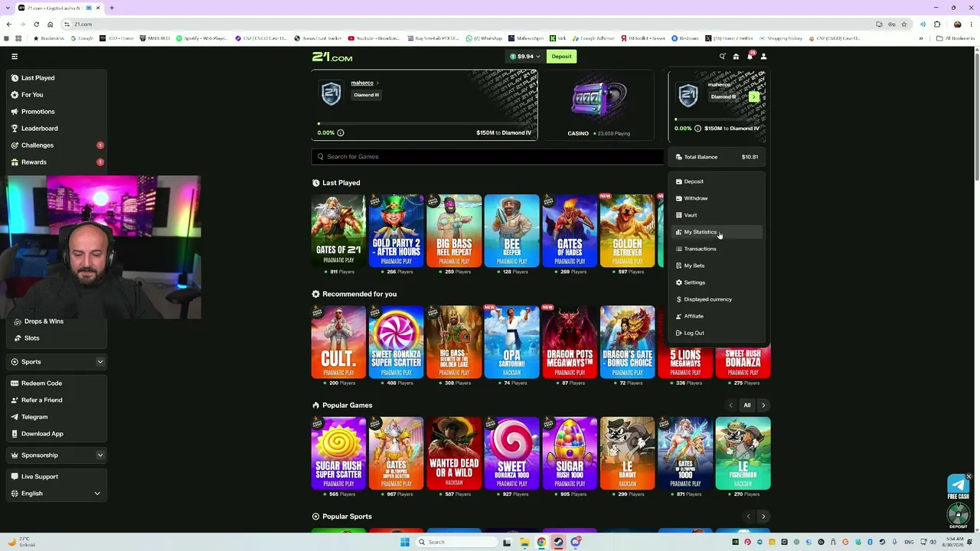Image resolution: width=980 pixels, height=551 pixels.
Task: Click the circular Deposit floating badge
Action: coord(958,516)
